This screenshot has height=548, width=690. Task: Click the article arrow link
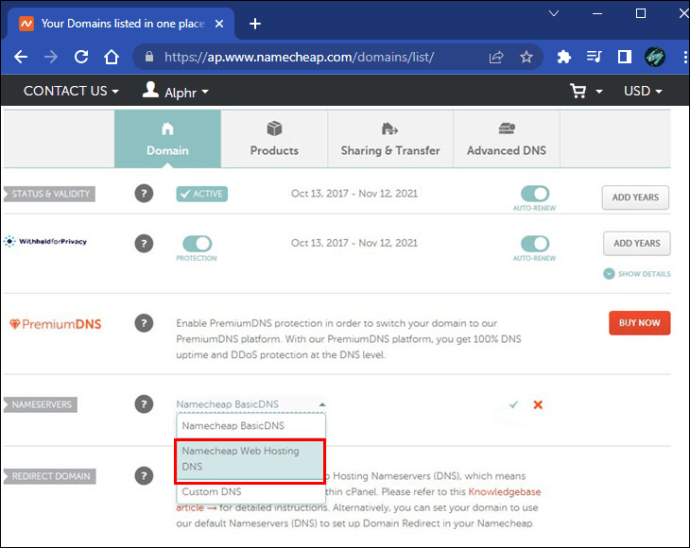click(197, 508)
